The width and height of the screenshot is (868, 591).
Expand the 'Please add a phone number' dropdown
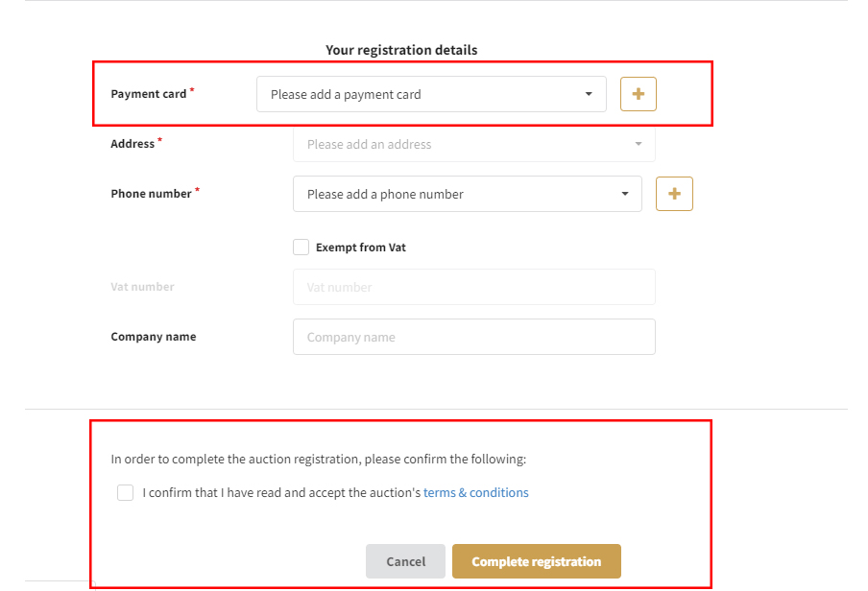(x=461, y=194)
